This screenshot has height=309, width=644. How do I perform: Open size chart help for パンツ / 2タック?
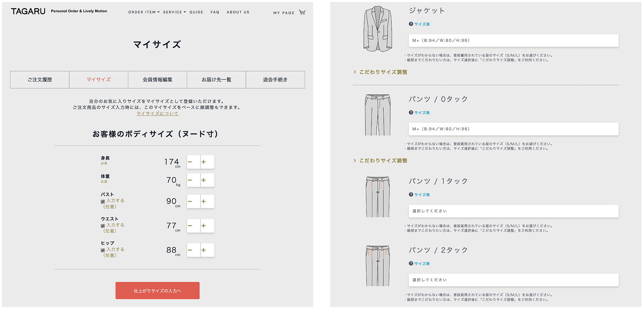(x=411, y=264)
